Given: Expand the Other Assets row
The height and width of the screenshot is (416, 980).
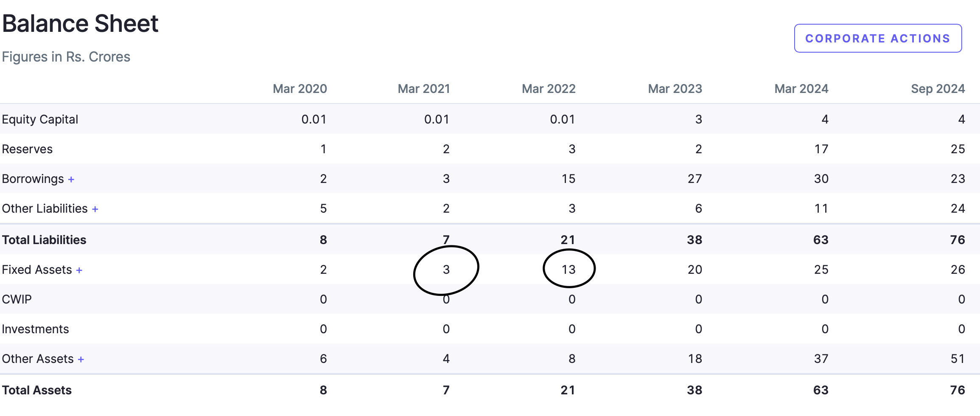Looking at the screenshot, I should [x=81, y=360].
